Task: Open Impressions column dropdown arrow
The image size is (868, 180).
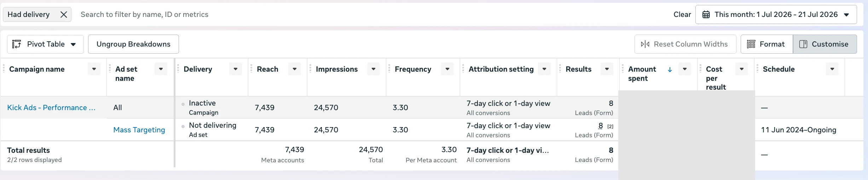Action: [374, 69]
